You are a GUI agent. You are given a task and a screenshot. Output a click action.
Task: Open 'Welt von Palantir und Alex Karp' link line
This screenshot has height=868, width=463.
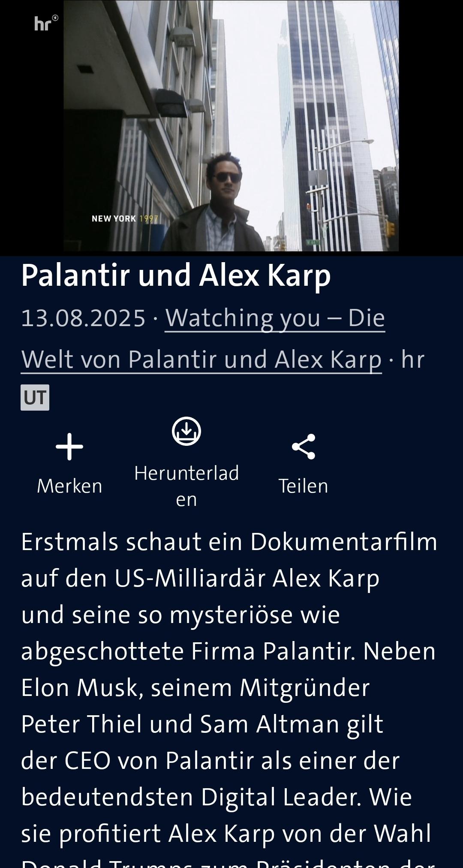coord(201,359)
